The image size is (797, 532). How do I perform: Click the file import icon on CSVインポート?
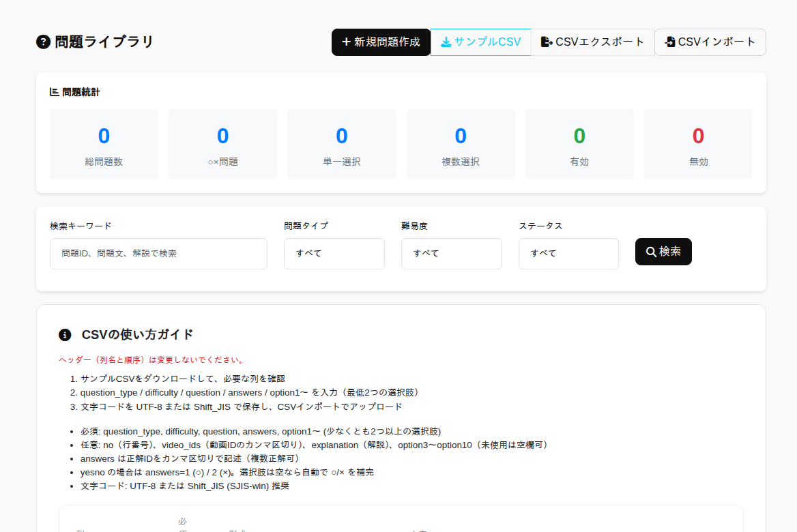click(670, 42)
